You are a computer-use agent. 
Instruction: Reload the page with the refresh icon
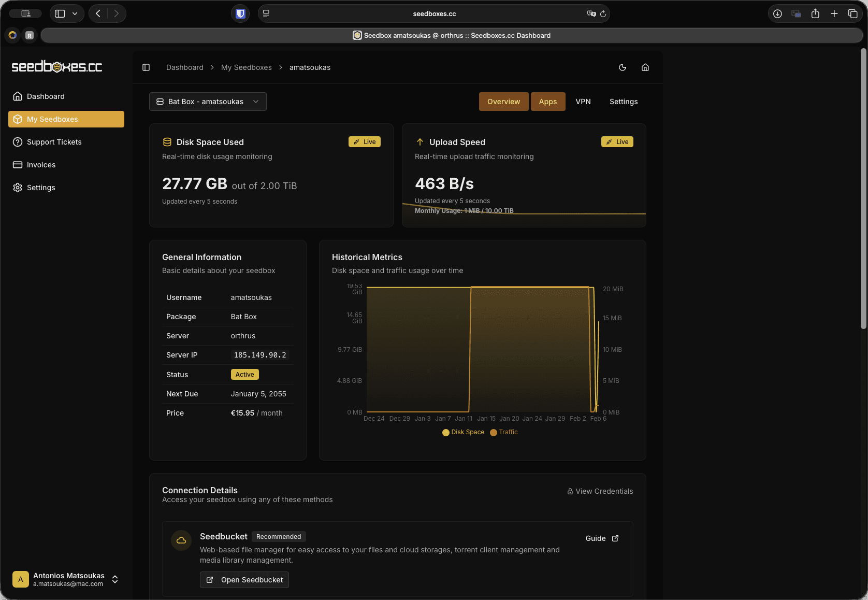click(x=603, y=14)
